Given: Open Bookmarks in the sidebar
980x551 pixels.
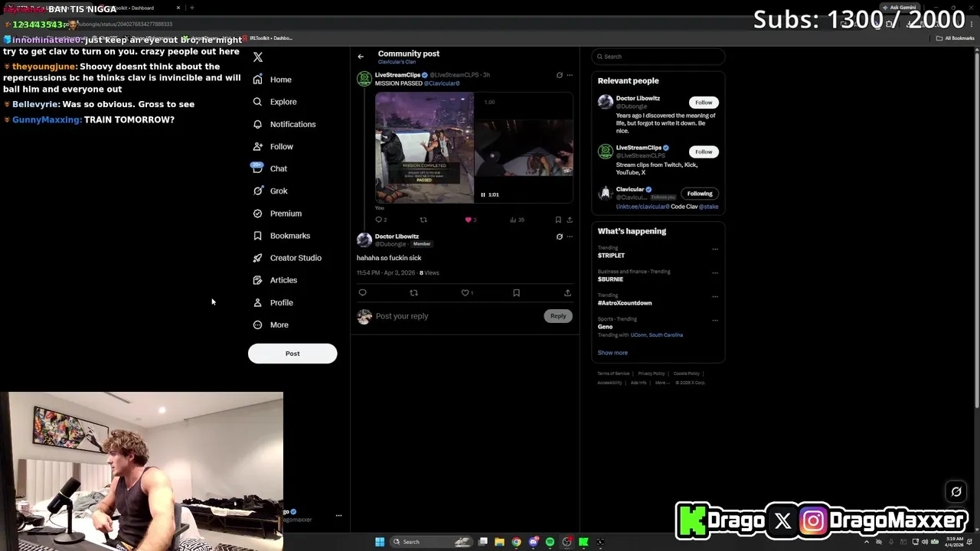Looking at the screenshot, I should coord(281,236).
